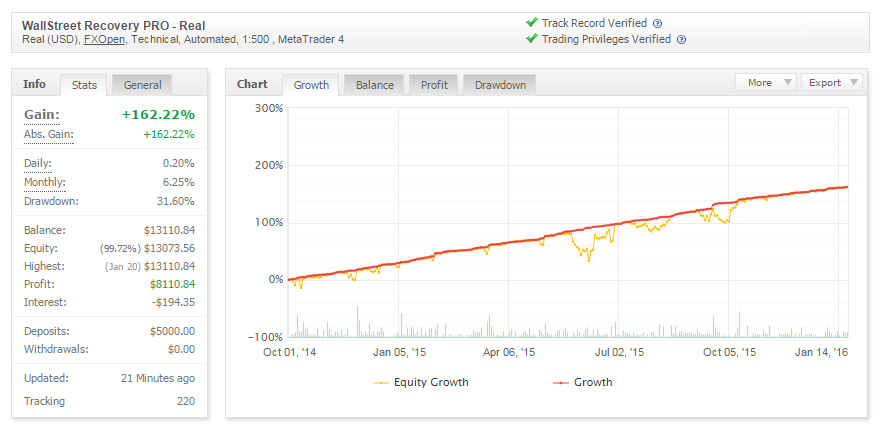Image resolution: width=880 pixels, height=430 pixels.
Task: Select the Drawdown chart tab
Action: tap(500, 85)
